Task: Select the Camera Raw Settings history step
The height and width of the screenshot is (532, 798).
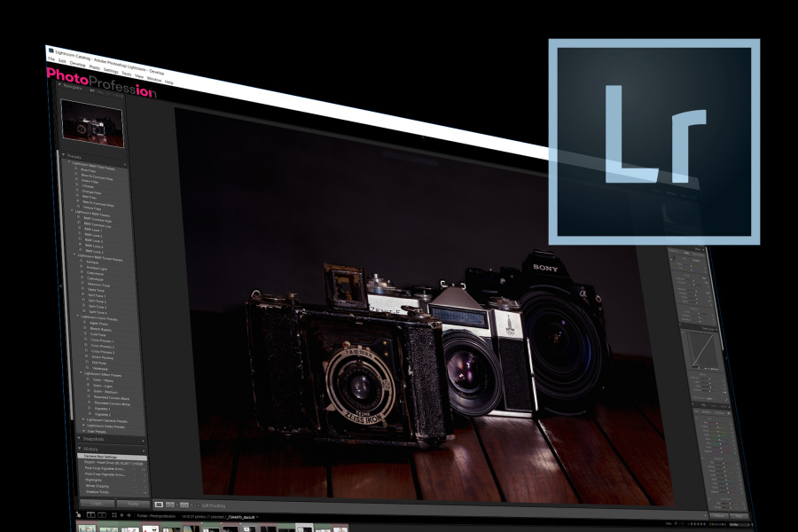Action: point(113,457)
